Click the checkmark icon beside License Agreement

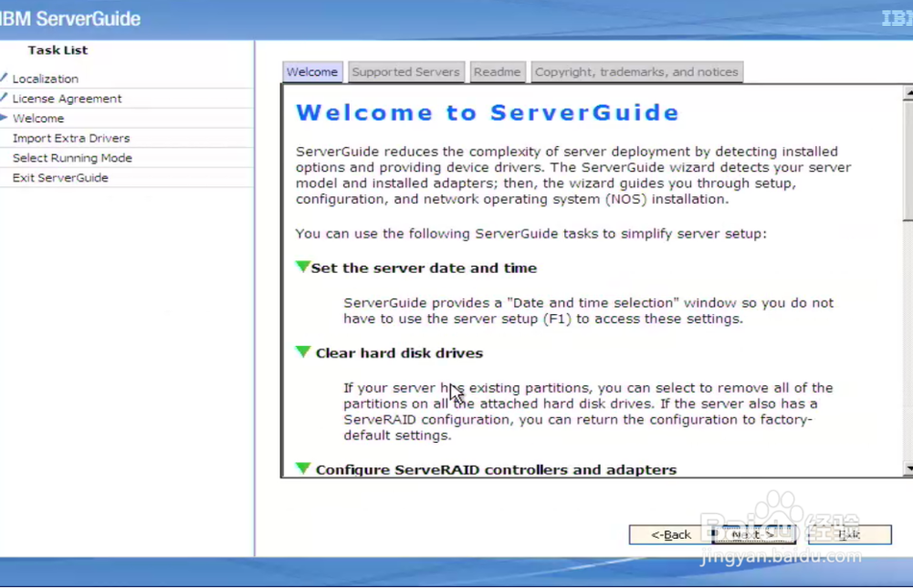4,97
